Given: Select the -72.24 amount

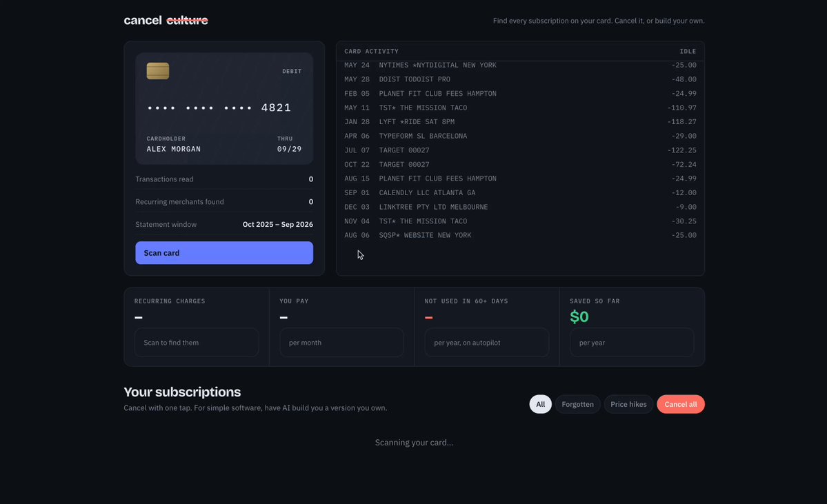Looking at the screenshot, I should (x=684, y=165).
